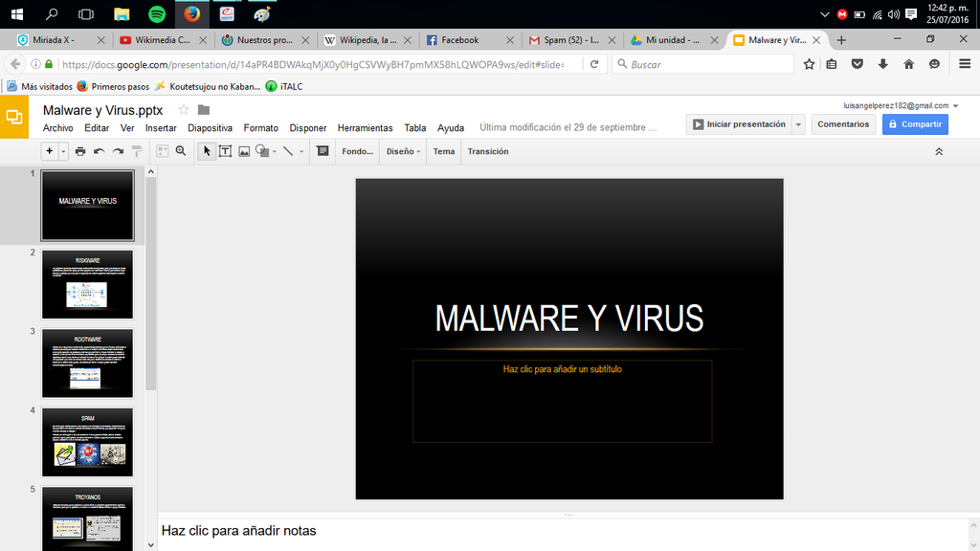Open the zoom tool

180,151
